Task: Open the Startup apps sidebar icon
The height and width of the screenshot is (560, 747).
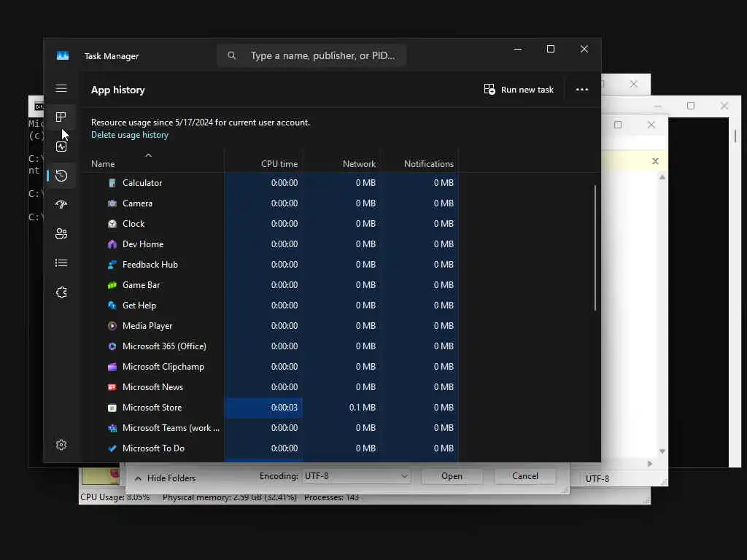Action: (61, 205)
